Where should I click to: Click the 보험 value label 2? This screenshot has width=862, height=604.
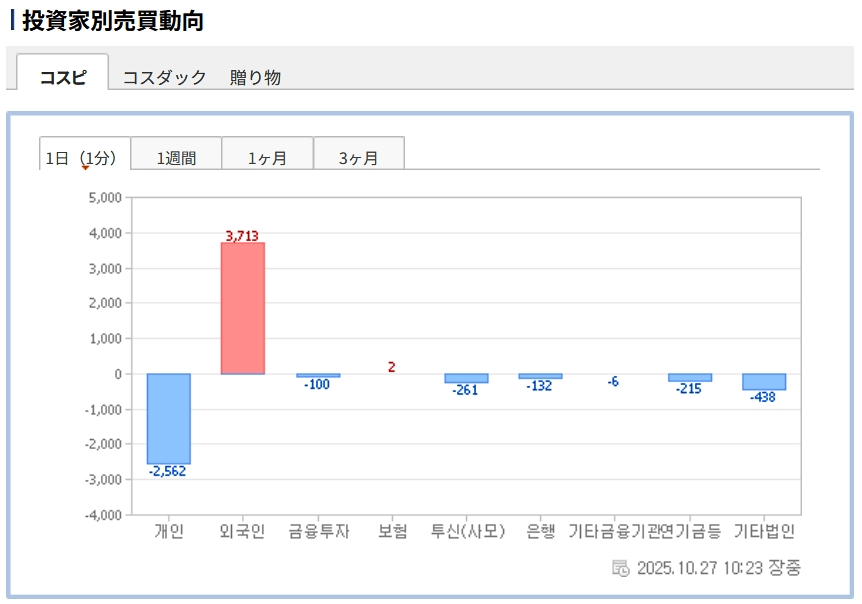coord(391,367)
